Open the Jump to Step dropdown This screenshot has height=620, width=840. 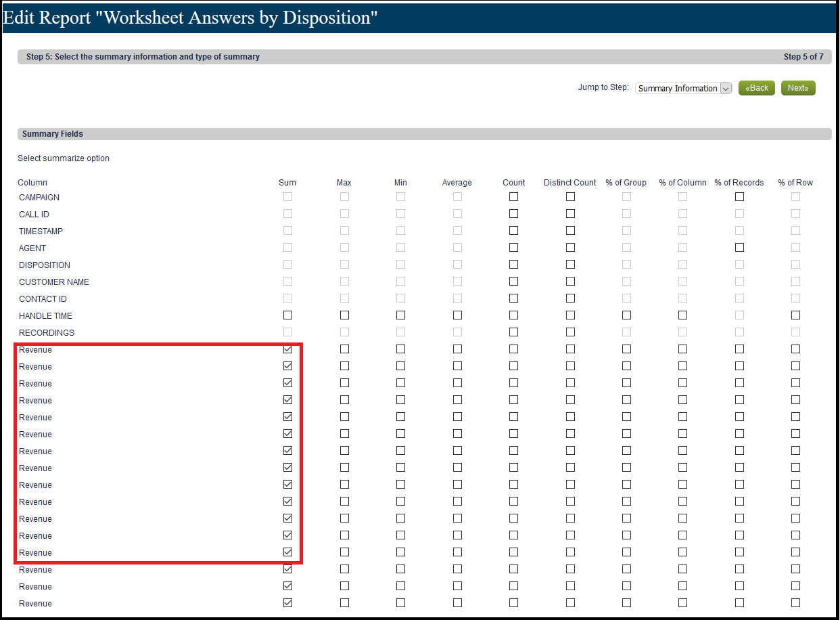[683, 88]
